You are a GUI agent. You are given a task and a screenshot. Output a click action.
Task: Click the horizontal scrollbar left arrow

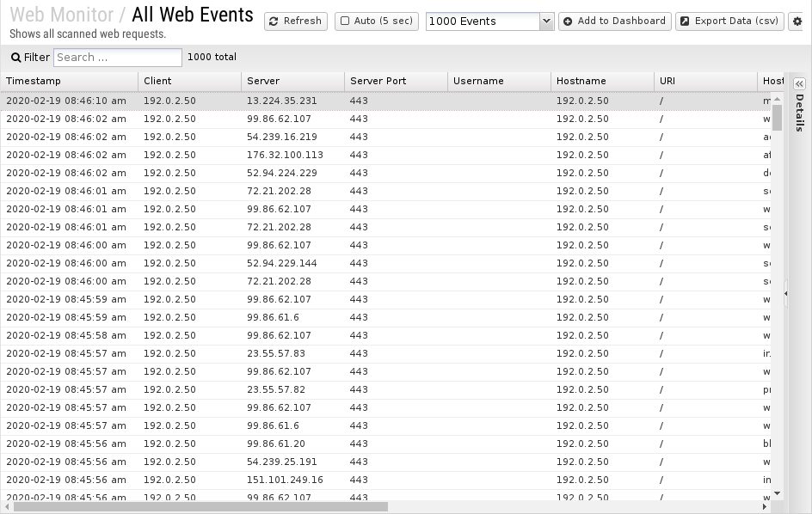pos(7,507)
